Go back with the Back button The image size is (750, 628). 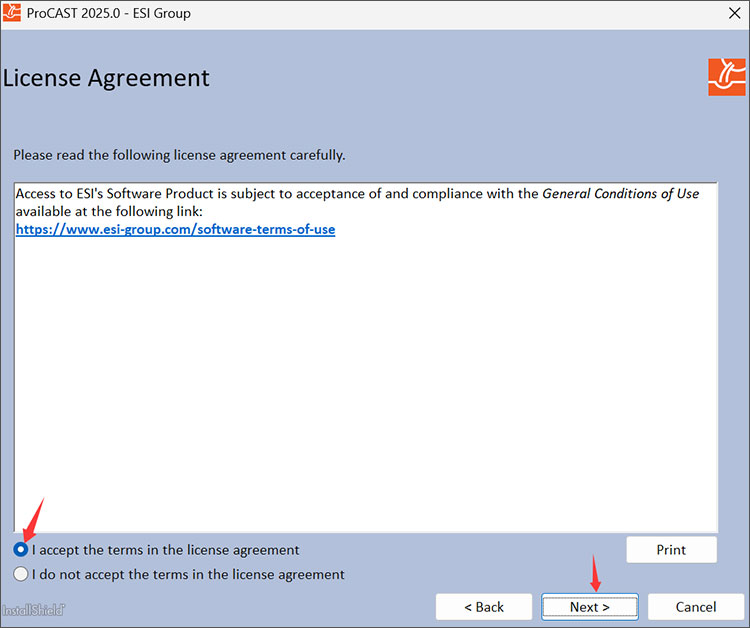pyautogui.click(x=484, y=607)
